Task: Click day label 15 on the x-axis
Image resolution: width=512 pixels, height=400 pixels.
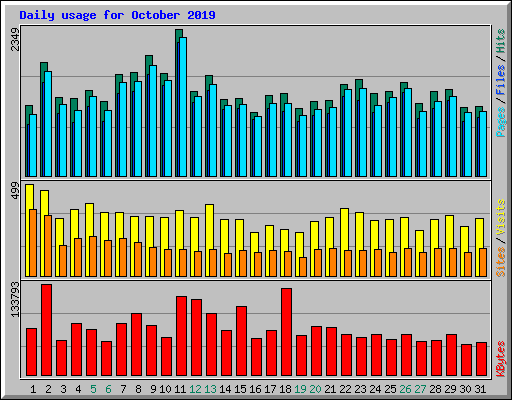Action: click(x=240, y=389)
